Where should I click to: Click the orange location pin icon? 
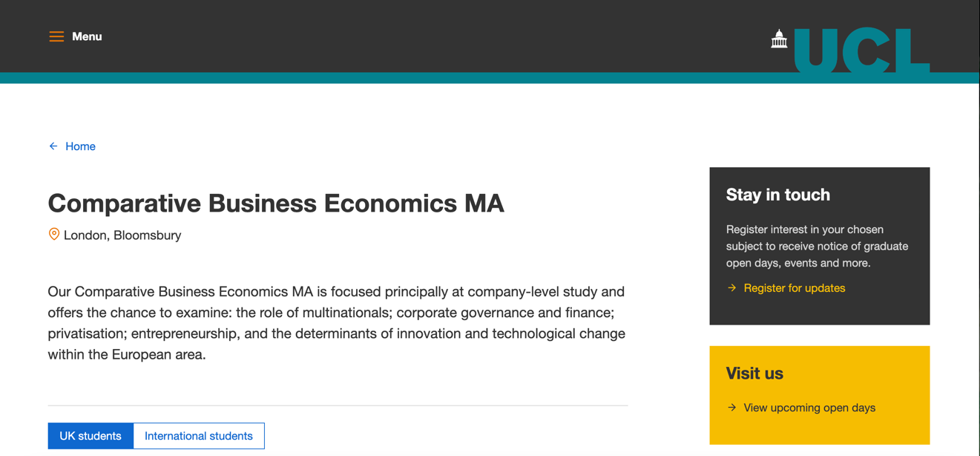pyautogui.click(x=54, y=235)
